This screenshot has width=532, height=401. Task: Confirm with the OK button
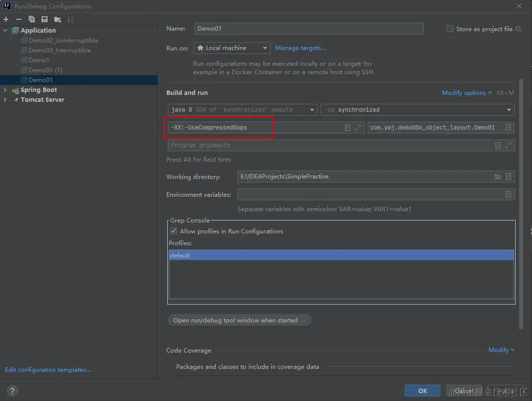point(423,391)
